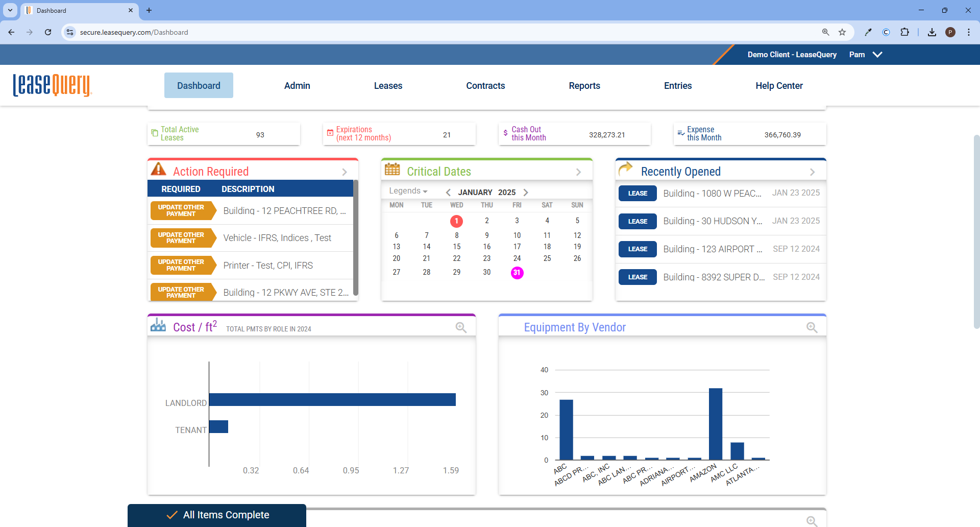Open the Pam user menu chevron
980x527 pixels.
tap(877, 55)
